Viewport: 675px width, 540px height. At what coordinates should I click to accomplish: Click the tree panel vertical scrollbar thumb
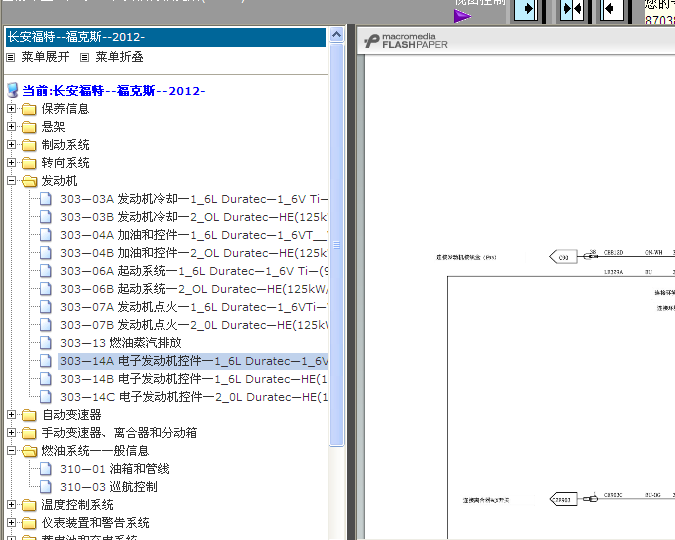pos(337,245)
